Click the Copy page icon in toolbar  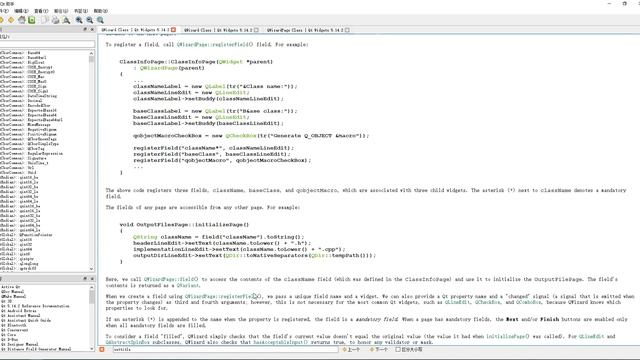(x=44, y=20)
